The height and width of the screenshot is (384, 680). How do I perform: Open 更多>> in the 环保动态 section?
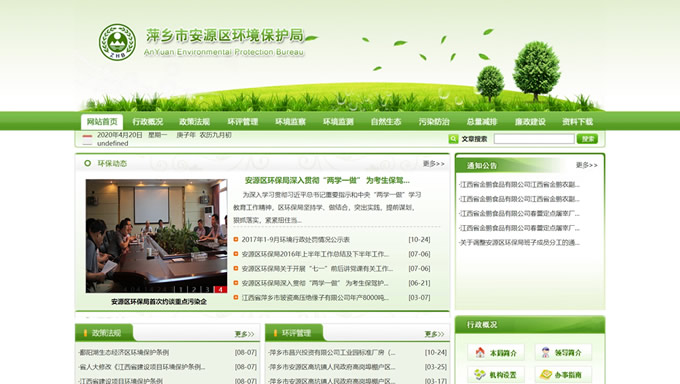434,164
